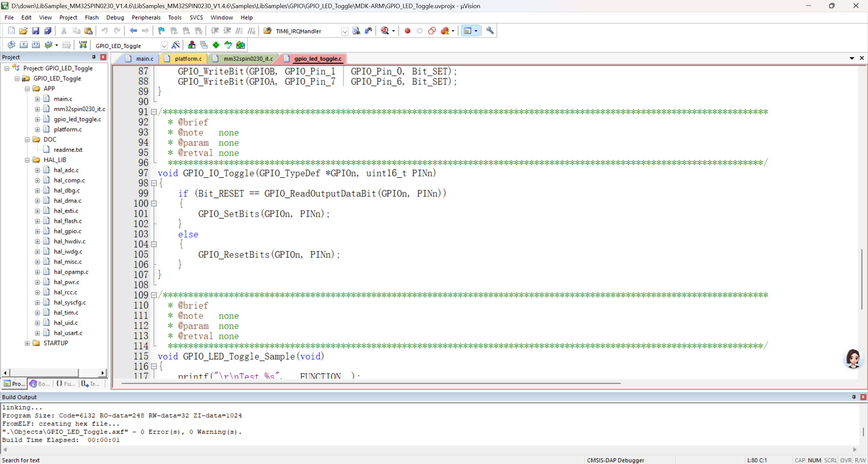The height and width of the screenshot is (464, 868).
Task: Click the Configuration wrench icon
Action: pos(490,31)
